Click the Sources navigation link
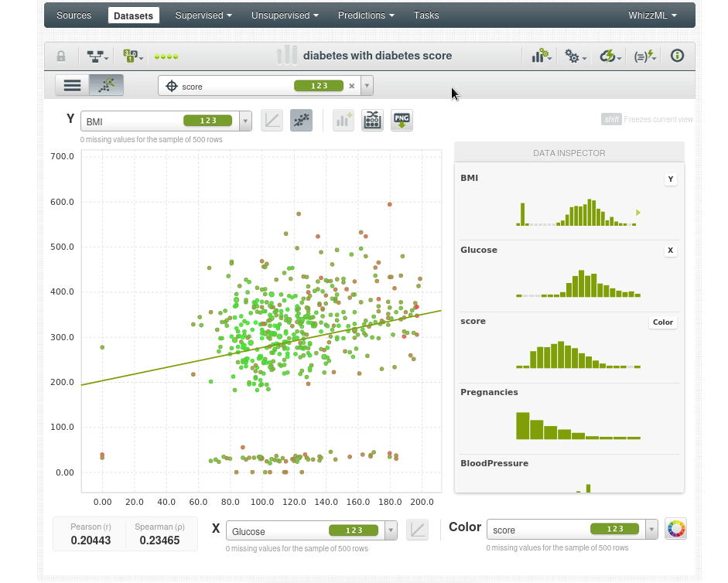The width and height of the screenshot is (728, 583). (73, 15)
